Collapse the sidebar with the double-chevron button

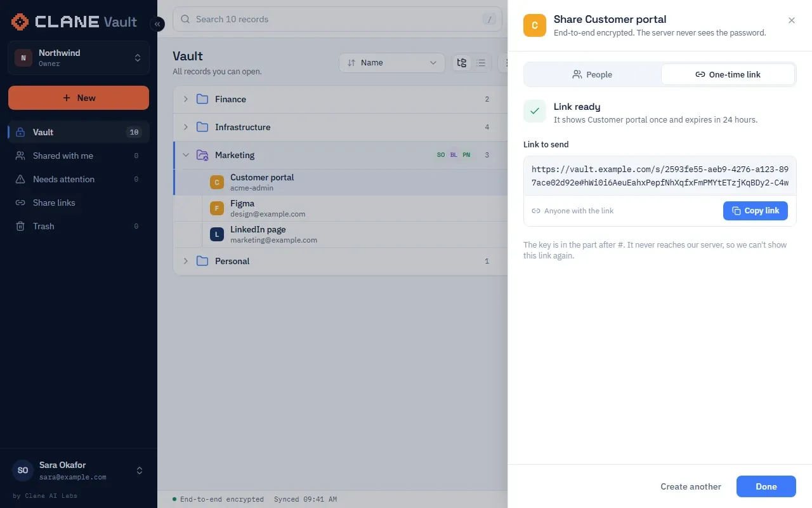click(x=157, y=24)
